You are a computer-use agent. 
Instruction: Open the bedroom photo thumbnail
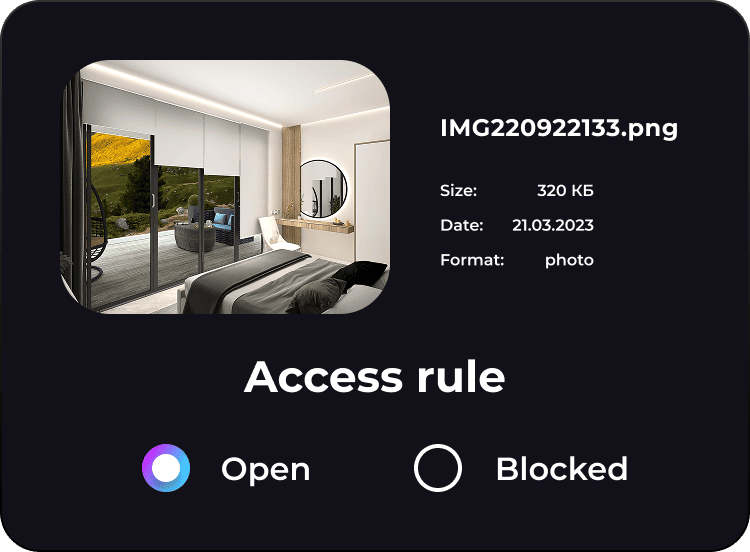[225, 187]
